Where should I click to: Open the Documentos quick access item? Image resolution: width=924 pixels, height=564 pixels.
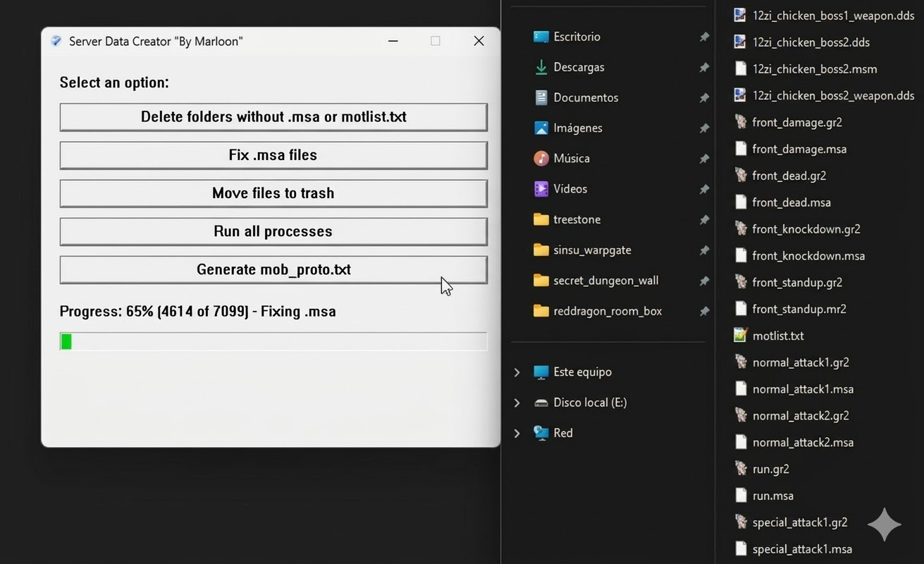click(585, 98)
